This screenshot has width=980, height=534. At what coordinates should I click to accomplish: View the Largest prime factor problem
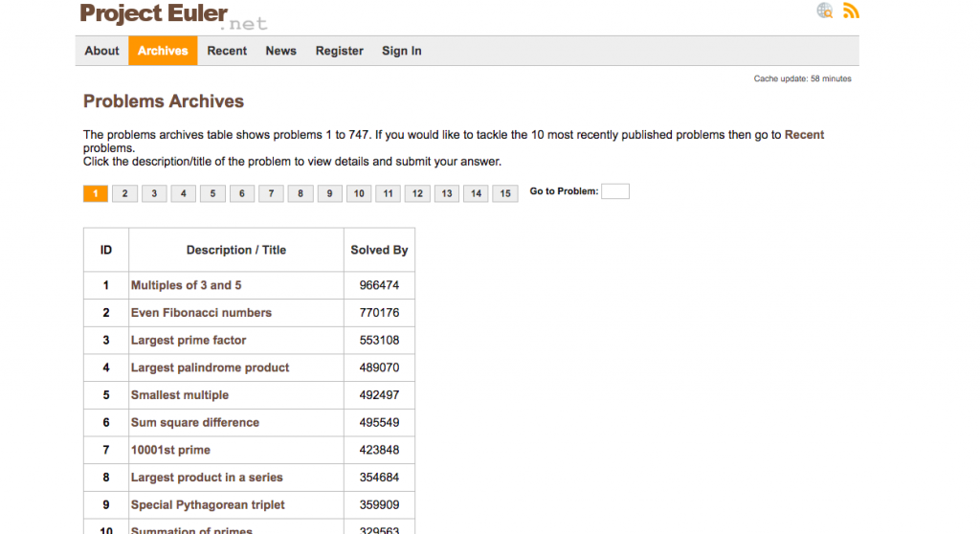pos(189,341)
